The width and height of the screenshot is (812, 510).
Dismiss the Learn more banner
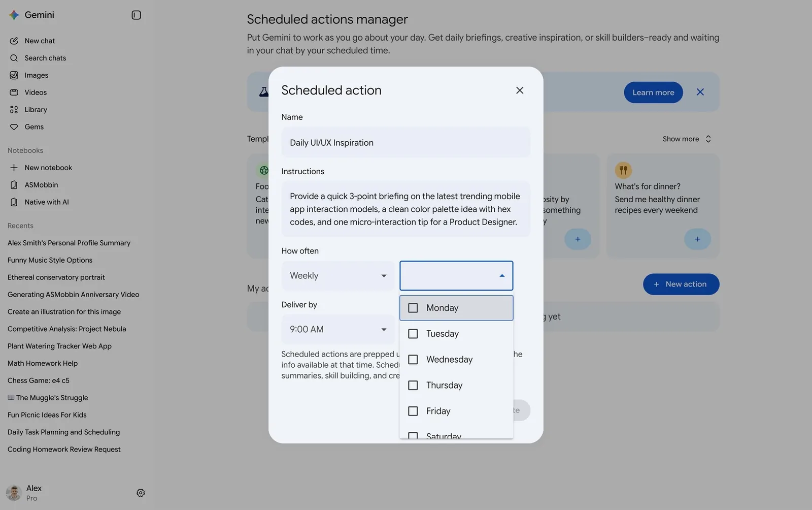point(700,92)
